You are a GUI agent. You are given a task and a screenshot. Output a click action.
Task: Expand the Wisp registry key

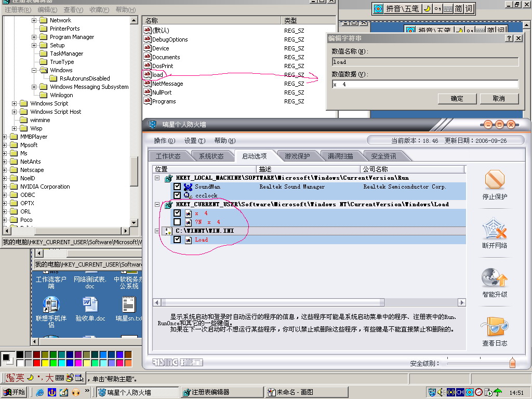click(14, 128)
